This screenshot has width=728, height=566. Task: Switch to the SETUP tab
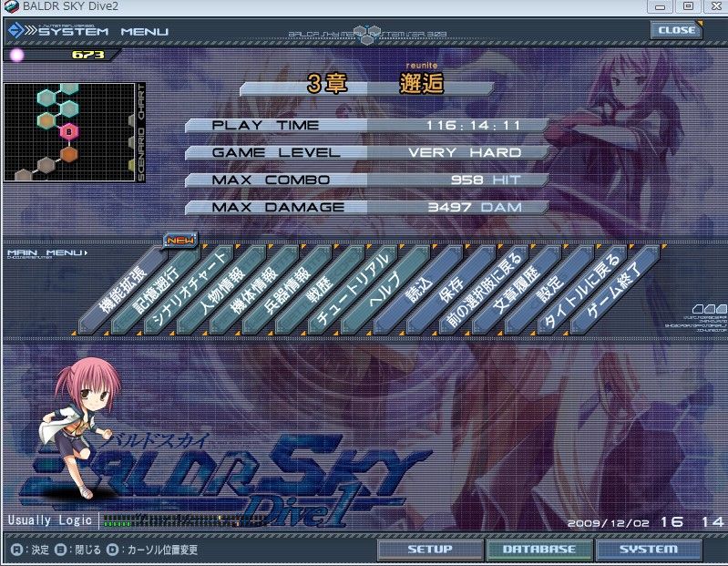point(430,550)
